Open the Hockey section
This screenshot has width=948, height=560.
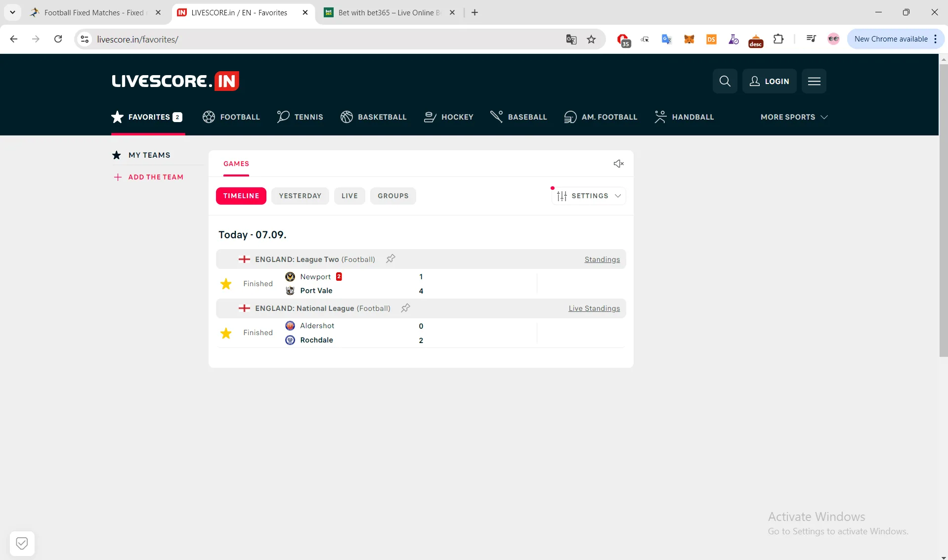(x=449, y=117)
